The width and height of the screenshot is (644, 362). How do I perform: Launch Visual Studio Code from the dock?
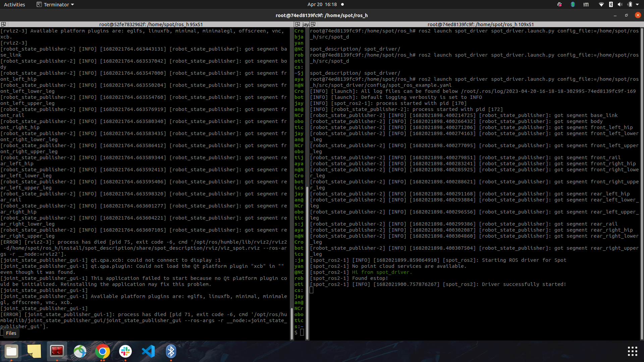pos(148,351)
